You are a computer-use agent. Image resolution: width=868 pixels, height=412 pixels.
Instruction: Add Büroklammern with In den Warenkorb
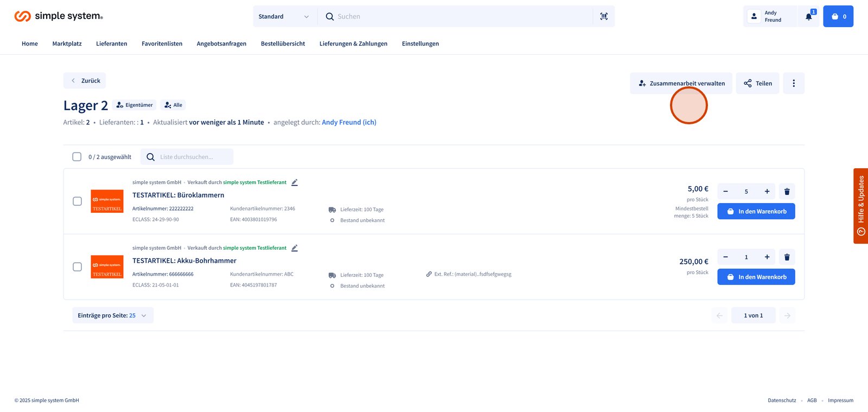pyautogui.click(x=756, y=211)
